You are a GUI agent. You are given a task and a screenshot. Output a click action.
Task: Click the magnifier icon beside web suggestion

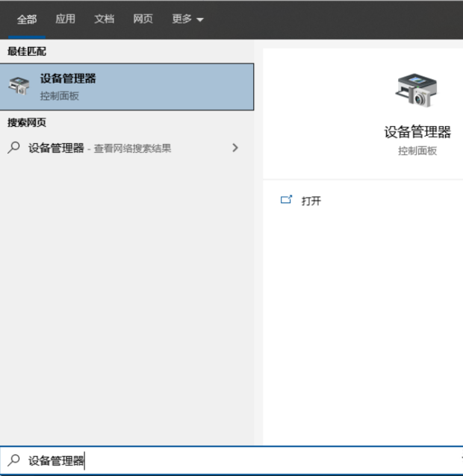coord(13,148)
